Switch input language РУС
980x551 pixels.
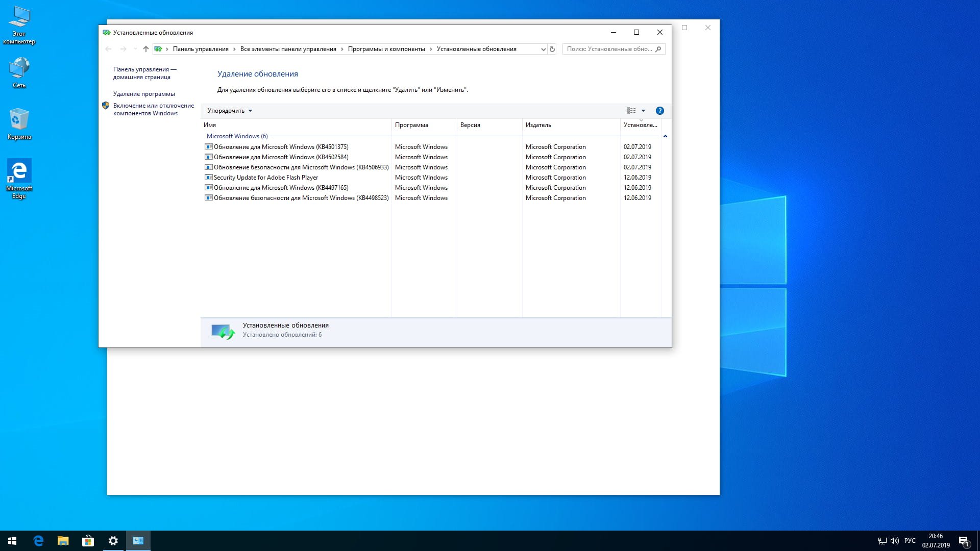(x=910, y=541)
